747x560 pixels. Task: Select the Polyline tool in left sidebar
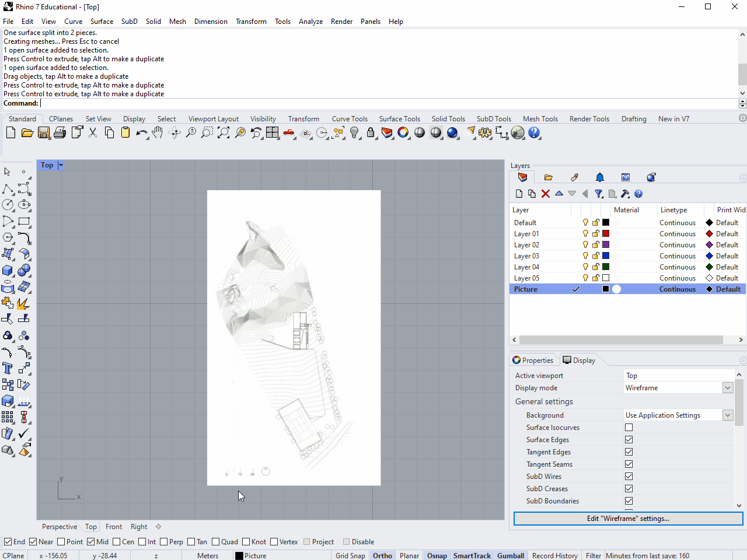(x=8, y=188)
